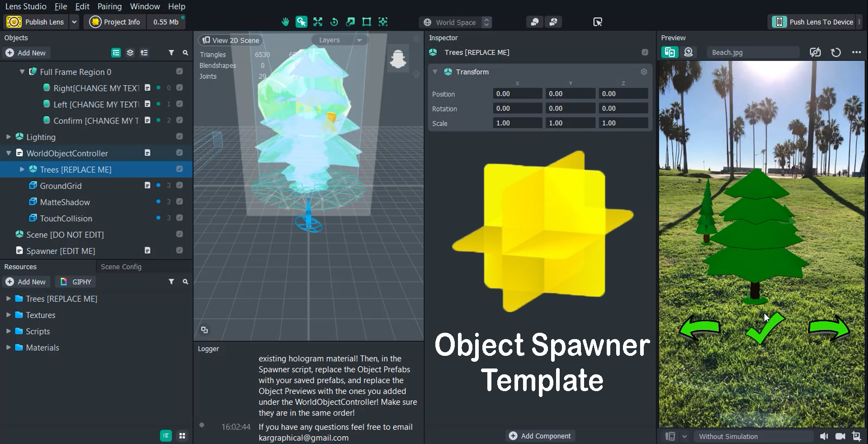868x444 pixels.
Task: Choose the Scale tool in top toolbar
Action: click(x=350, y=22)
